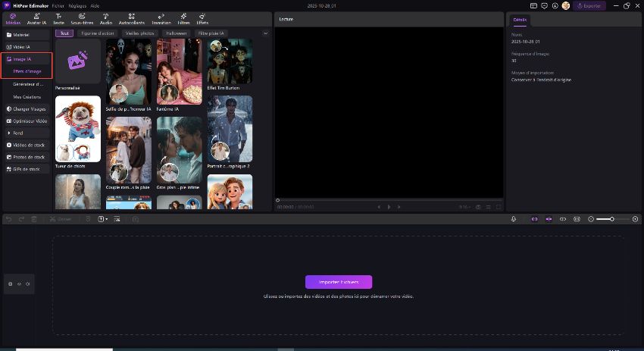Viewport: 644px width, 351px height.
Task: Open Matériel in the sidebar
Action: [x=27, y=35]
